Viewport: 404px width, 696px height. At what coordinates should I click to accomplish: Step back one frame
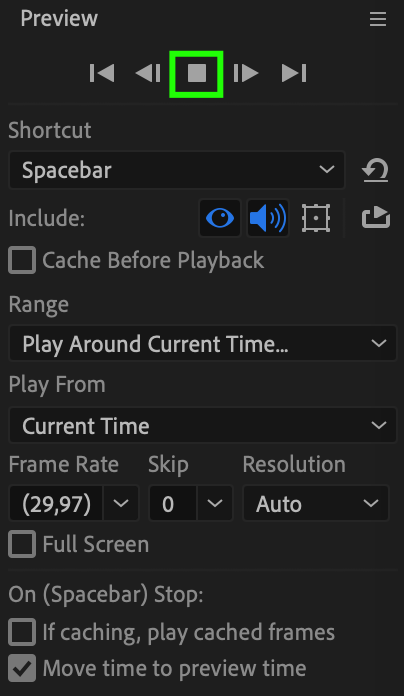tap(148, 73)
